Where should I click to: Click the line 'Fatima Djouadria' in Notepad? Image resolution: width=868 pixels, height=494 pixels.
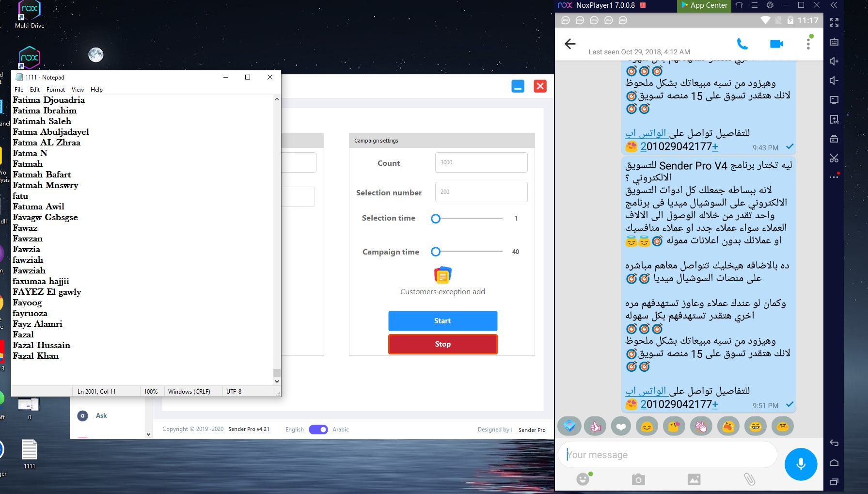pyautogui.click(x=49, y=100)
